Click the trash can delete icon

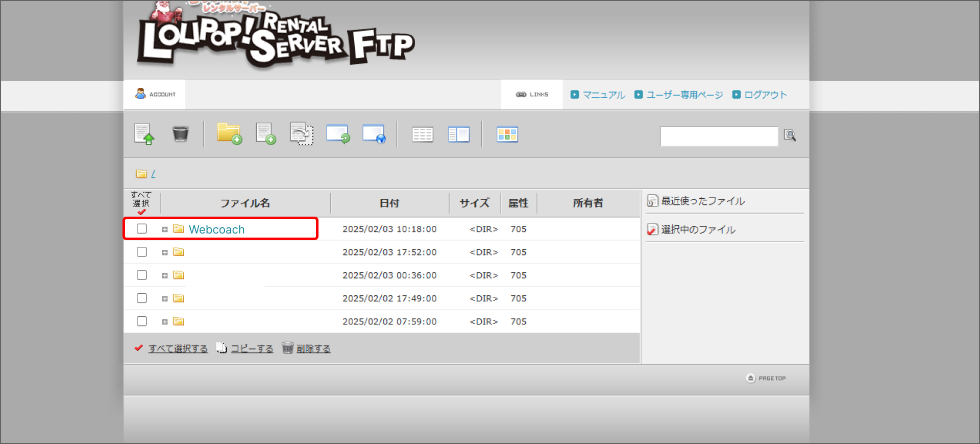pos(180,134)
